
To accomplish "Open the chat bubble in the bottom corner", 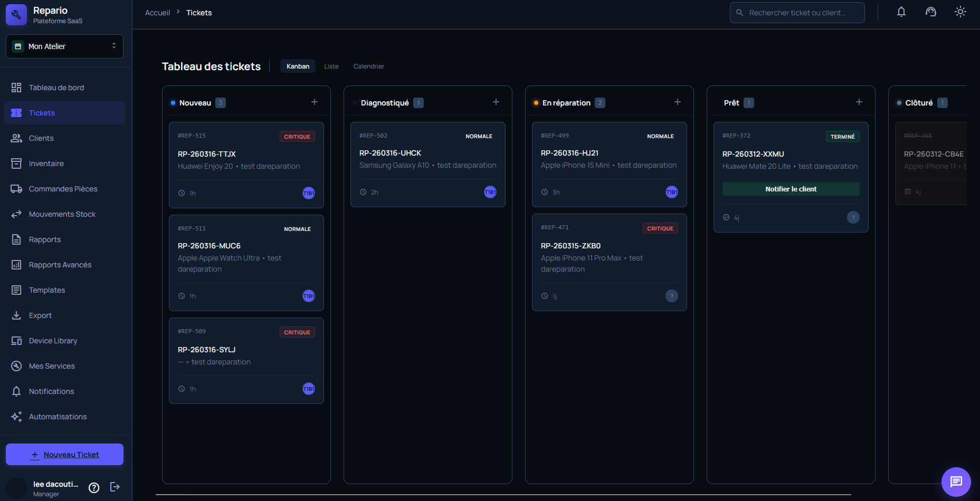I will [956, 481].
